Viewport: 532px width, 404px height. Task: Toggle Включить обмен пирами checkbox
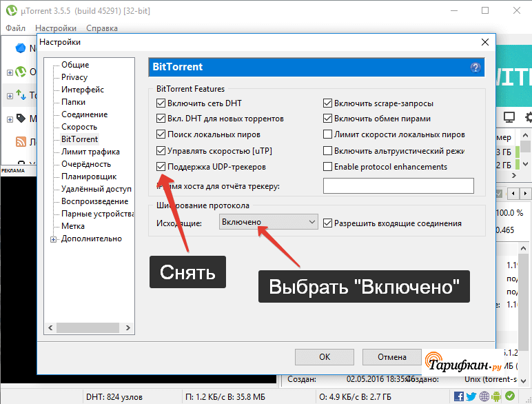point(327,119)
